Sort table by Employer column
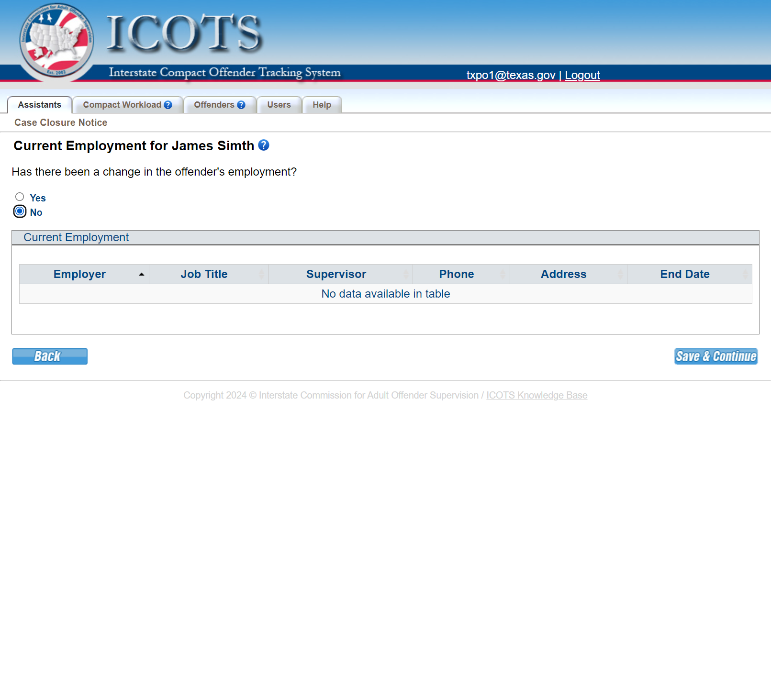Image resolution: width=771 pixels, height=700 pixels. pos(84,274)
